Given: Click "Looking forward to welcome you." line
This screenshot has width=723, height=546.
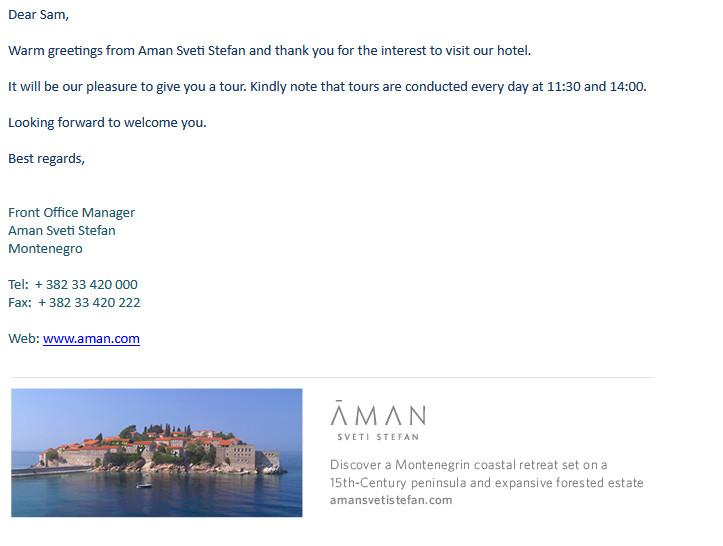Looking at the screenshot, I should [x=107, y=123].
